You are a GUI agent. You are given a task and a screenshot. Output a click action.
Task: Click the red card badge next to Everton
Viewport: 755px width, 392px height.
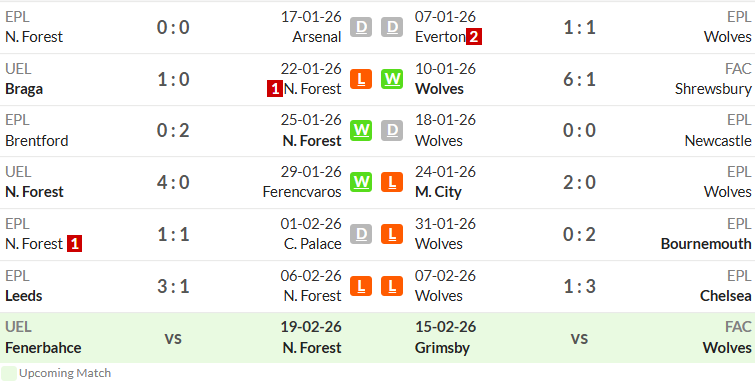474,37
